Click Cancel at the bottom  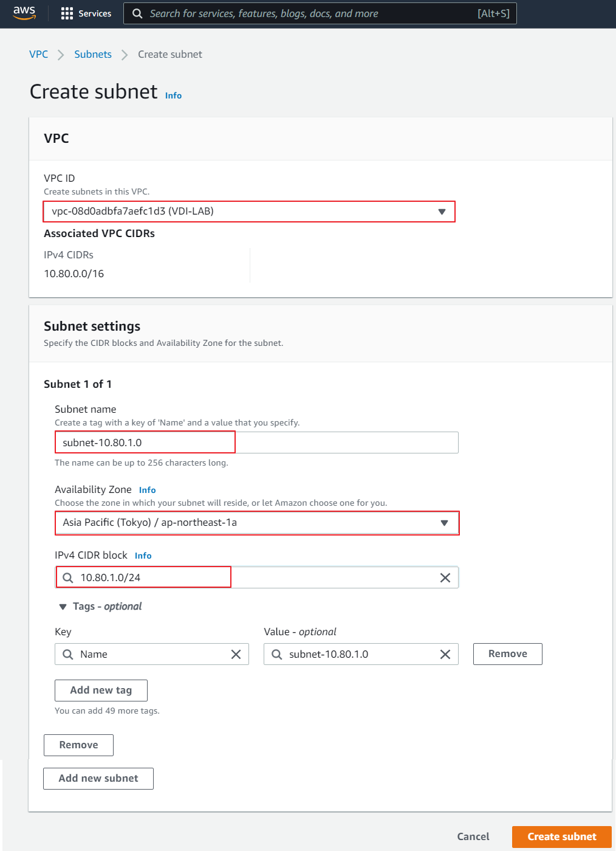pyautogui.click(x=473, y=836)
